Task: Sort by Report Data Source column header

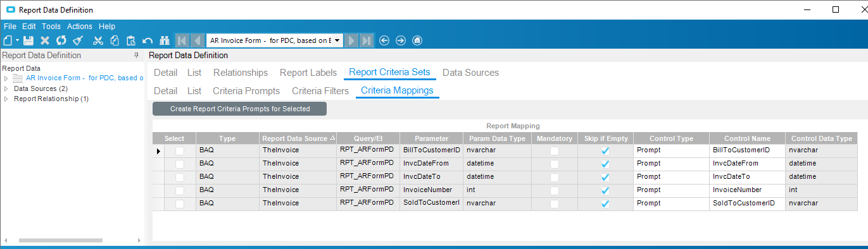Action: coord(298,138)
